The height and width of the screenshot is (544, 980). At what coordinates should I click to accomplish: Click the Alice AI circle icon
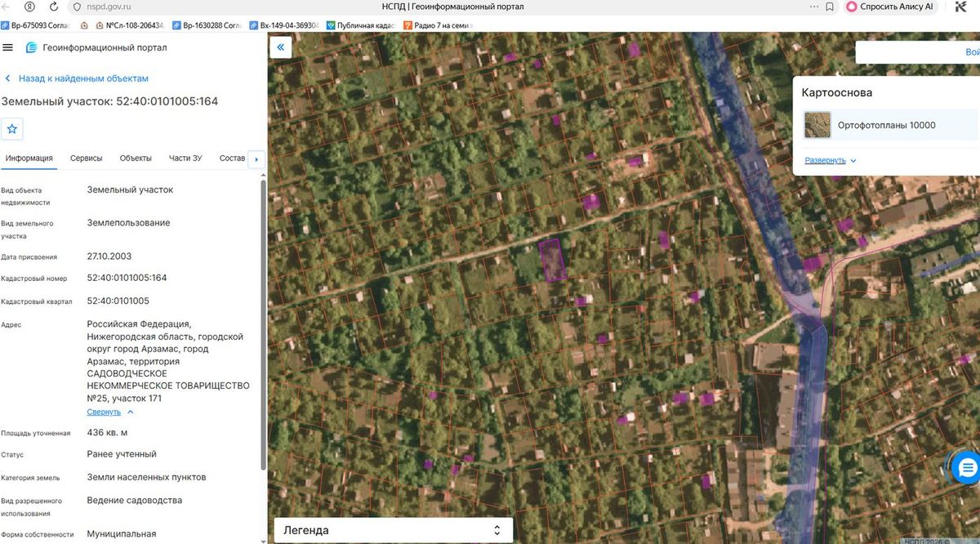point(852,7)
